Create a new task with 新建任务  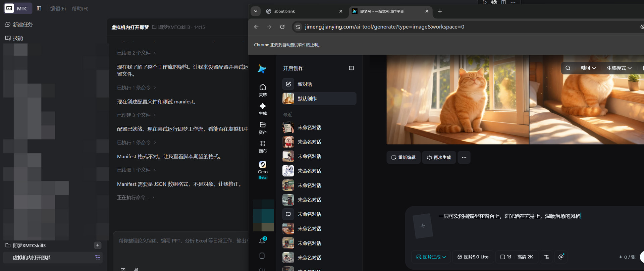[19, 24]
